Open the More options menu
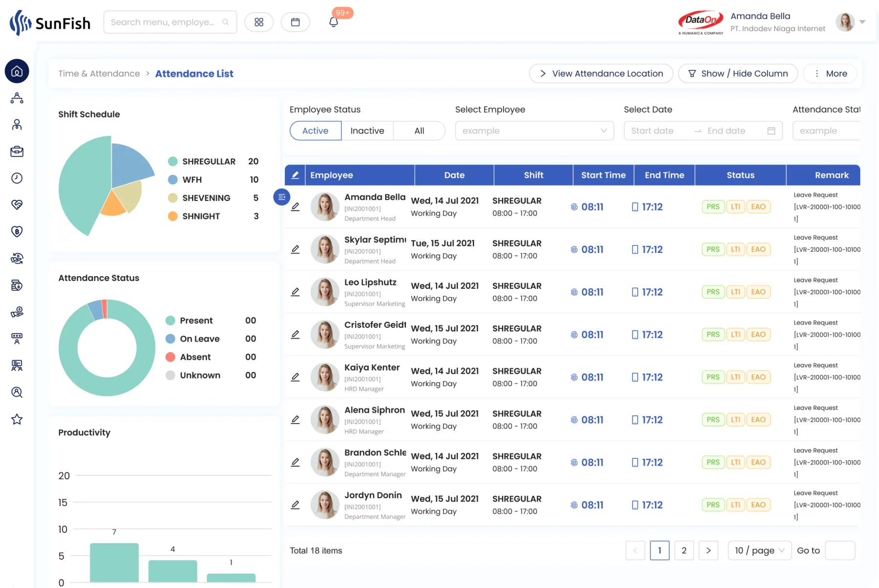 (830, 74)
